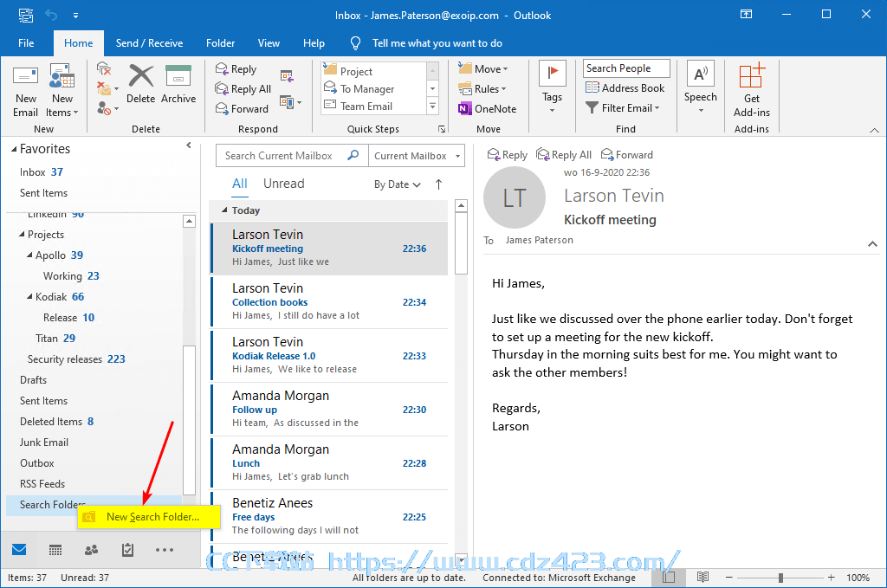The image size is (887, 588).
Task: Collapse the ribbon
Action: [875, 130]
